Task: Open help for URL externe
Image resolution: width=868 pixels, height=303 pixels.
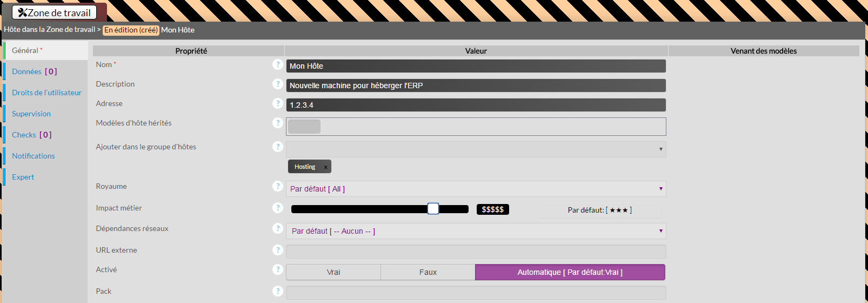Action: pyautogui.click(x=278, y=251)
